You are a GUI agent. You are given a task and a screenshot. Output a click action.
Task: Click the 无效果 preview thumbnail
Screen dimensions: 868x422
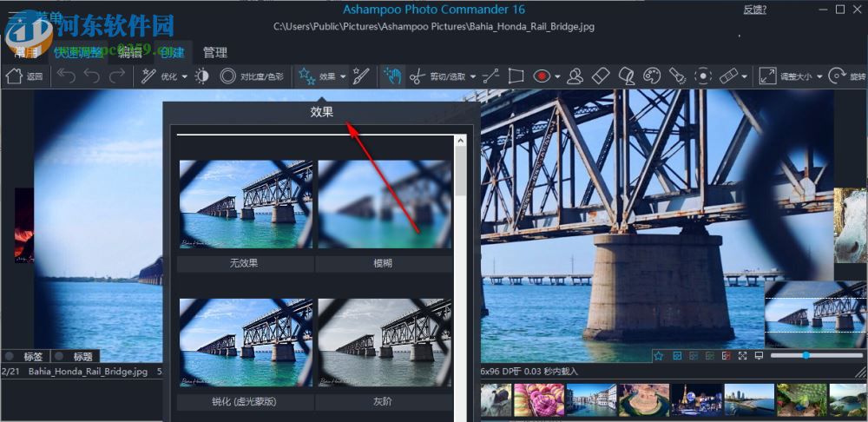(246, 204)
